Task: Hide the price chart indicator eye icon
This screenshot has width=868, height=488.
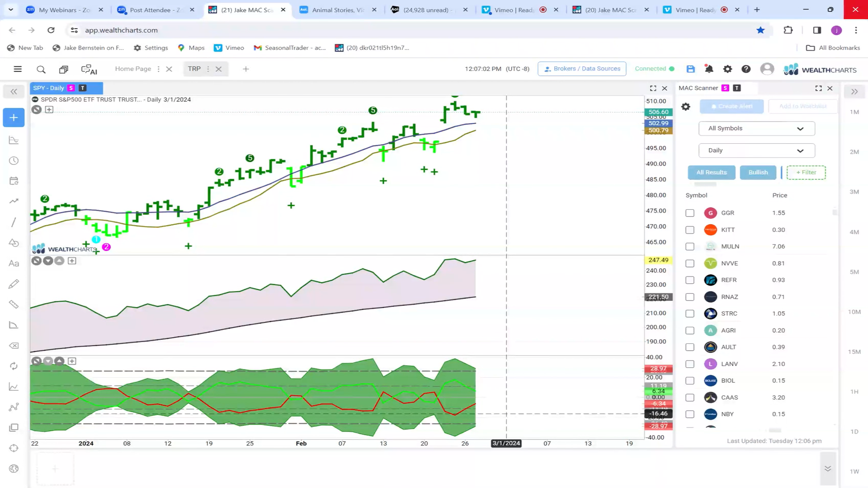Action: pyautogui.click(x=37, y=109)
